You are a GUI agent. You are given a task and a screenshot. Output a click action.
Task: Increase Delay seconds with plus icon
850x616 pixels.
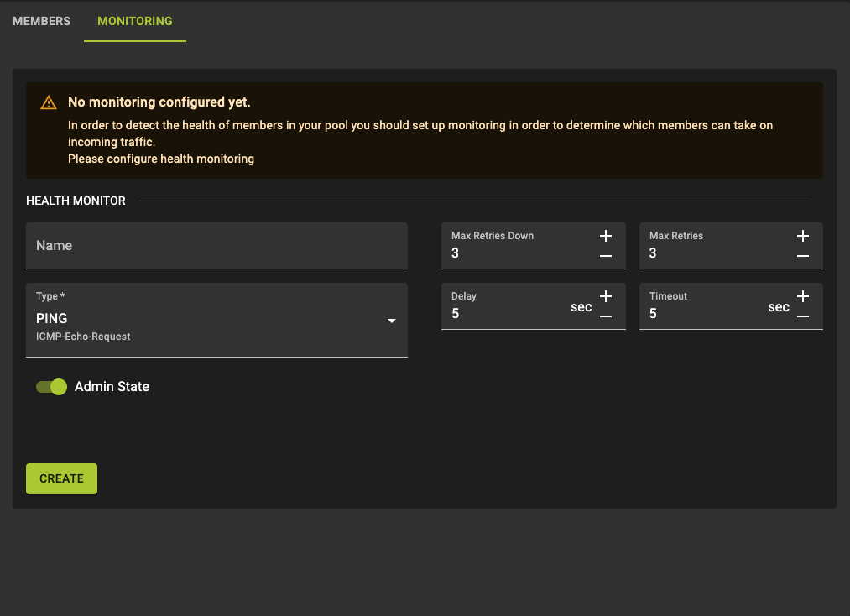(606, 296)
